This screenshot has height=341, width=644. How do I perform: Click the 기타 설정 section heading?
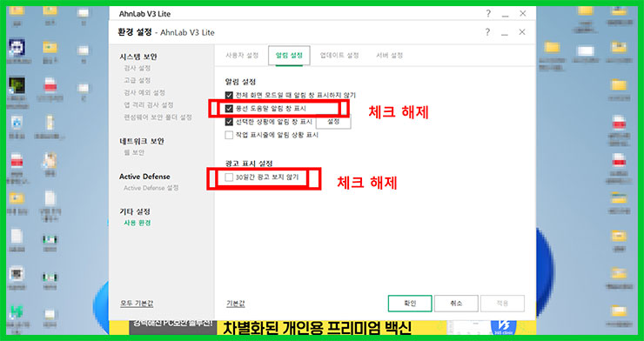pyautogui.click(x=135, y=211)
